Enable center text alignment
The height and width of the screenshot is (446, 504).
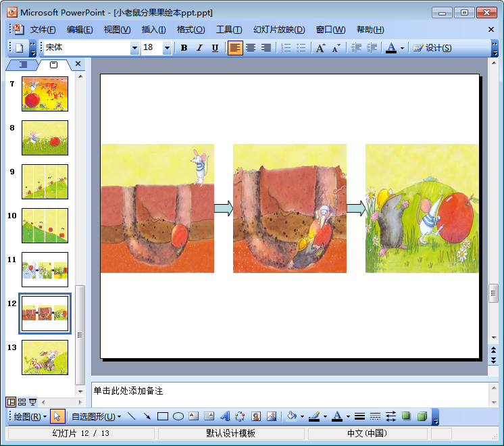pos(251,48)
